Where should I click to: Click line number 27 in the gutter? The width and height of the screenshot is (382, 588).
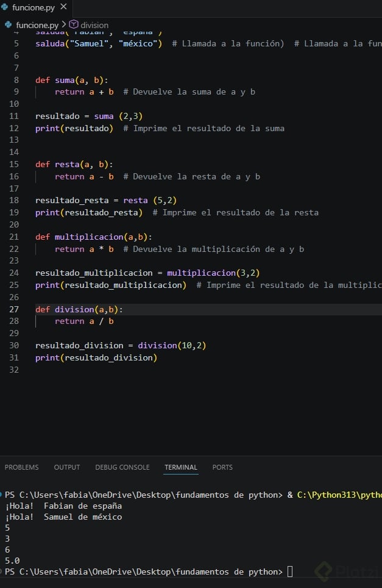coord(14,309)
